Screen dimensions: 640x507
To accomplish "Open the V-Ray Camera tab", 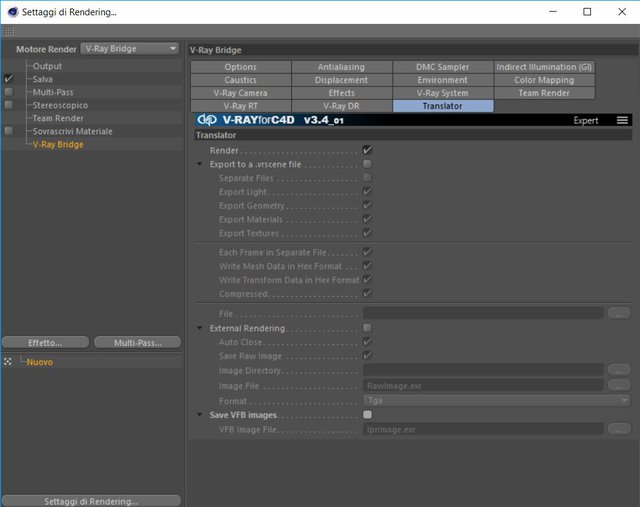I will 241,93.
